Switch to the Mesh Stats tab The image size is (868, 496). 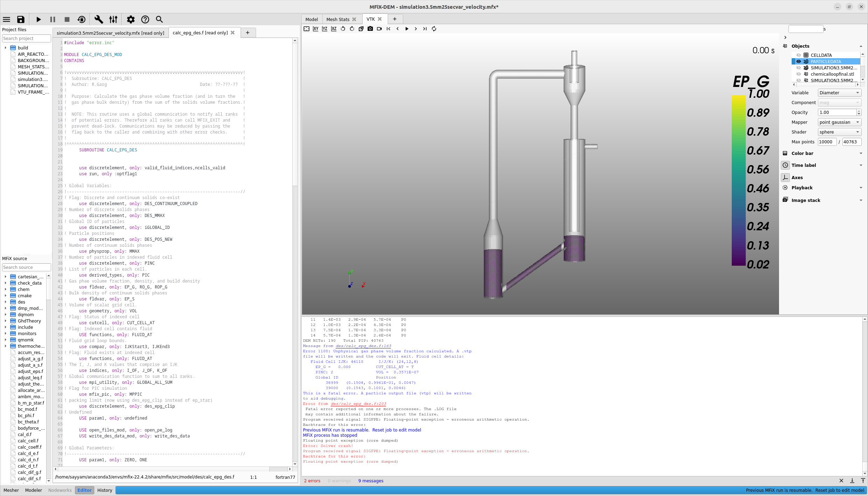coord(338,19)
